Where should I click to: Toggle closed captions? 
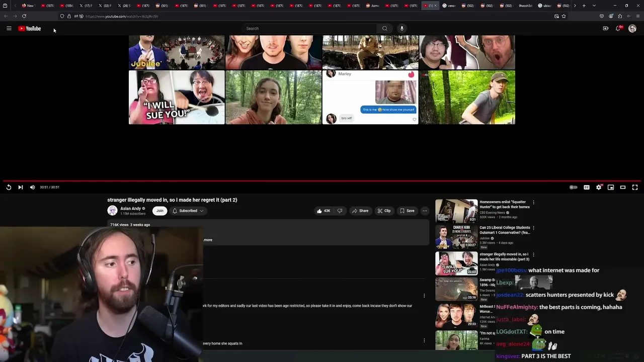[587, 187]
